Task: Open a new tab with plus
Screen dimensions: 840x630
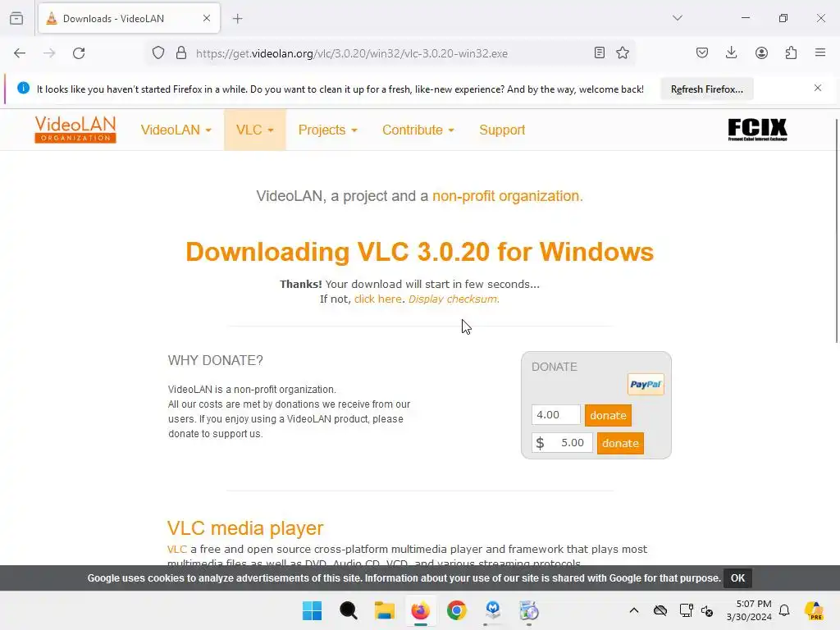Action: [237, 19]
